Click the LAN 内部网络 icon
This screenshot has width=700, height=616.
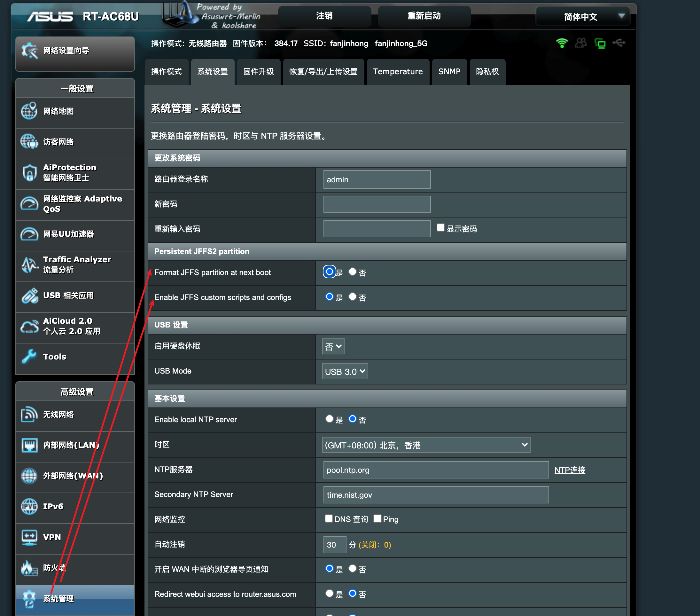[29, 445]
